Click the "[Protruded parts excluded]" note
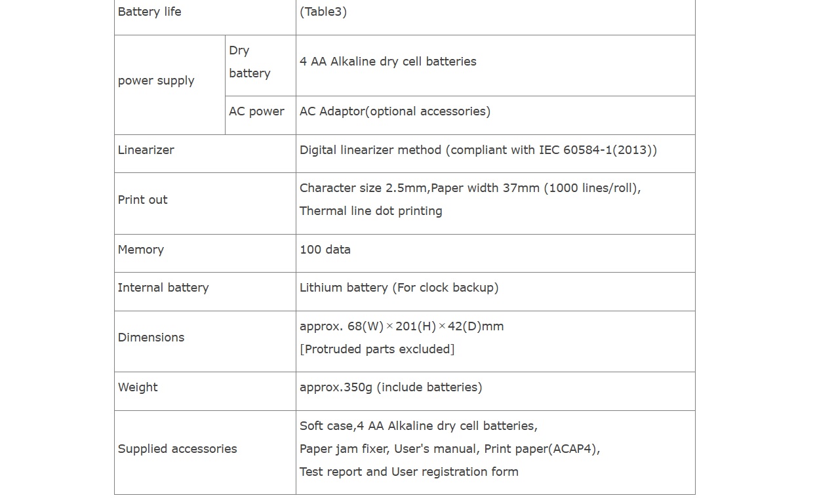Viewport: 815px width, 504px height. coord(377,349)
